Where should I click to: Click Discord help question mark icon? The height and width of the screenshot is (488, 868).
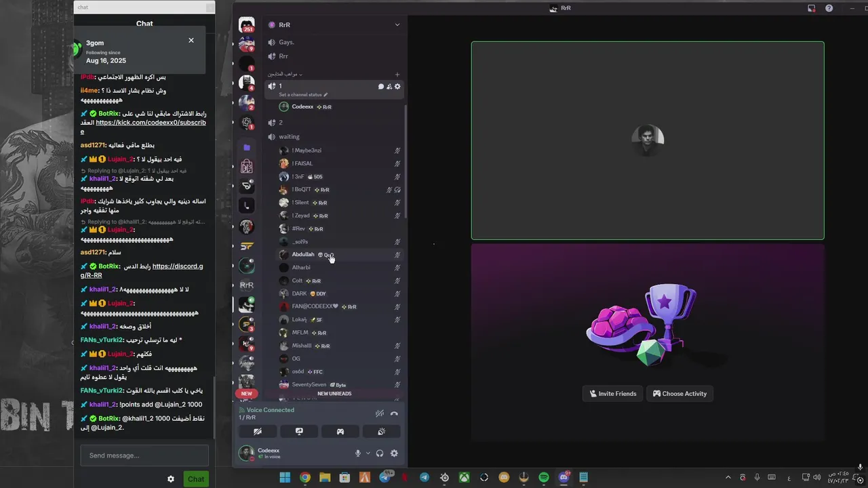[x=829, y=8]
